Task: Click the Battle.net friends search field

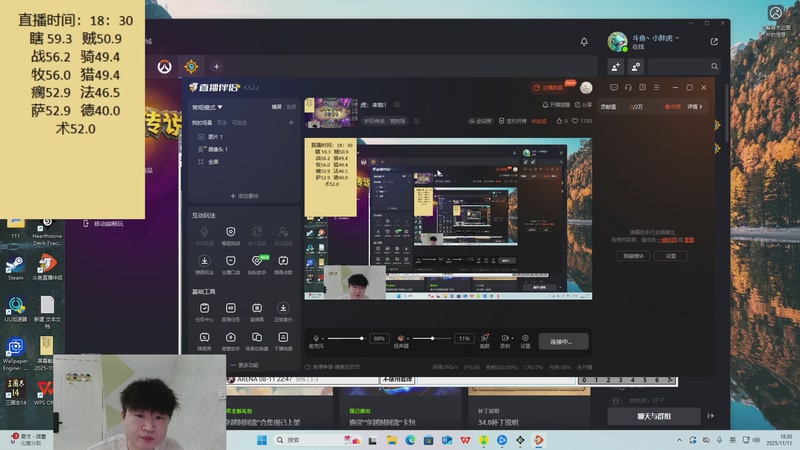Action: tap(684, 66)
